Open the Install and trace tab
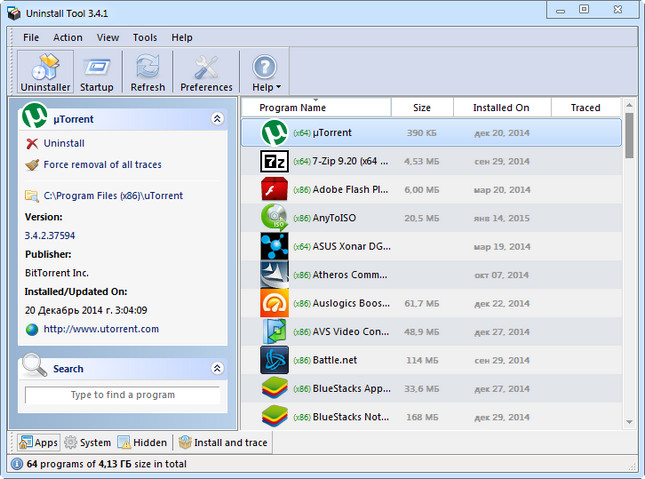645x479 pixels. [223, 442]
